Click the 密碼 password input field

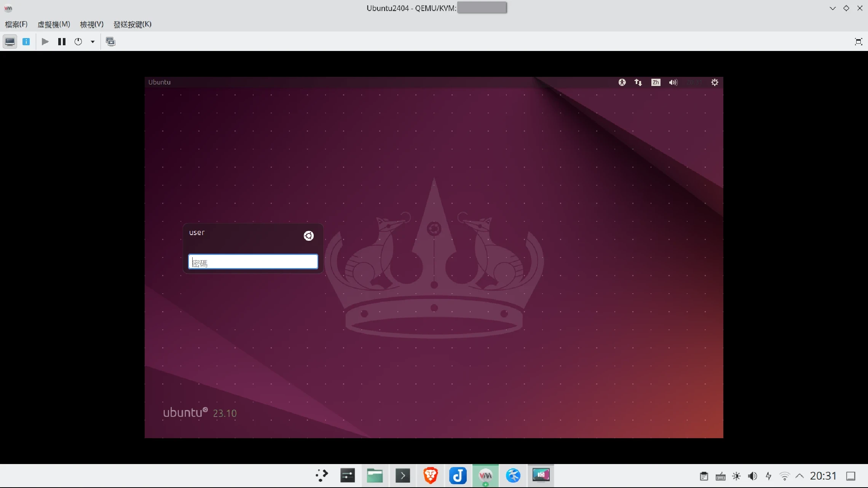[x=253, y=262]
